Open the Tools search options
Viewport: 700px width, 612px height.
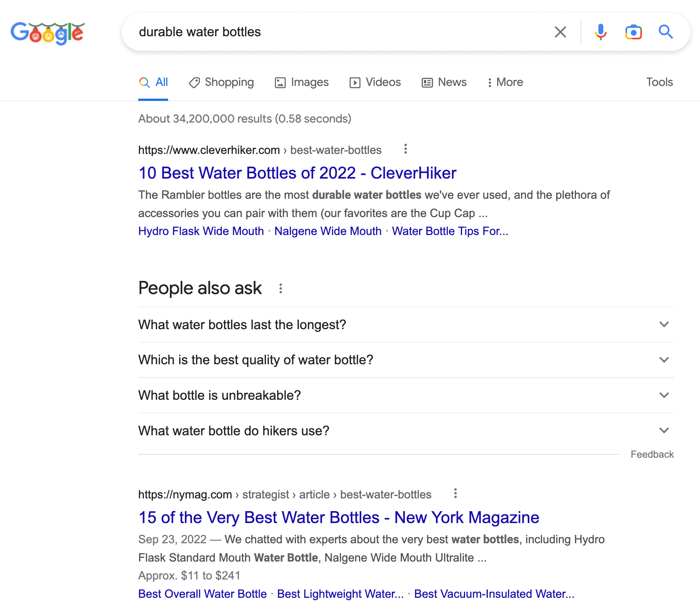[659, 82]
